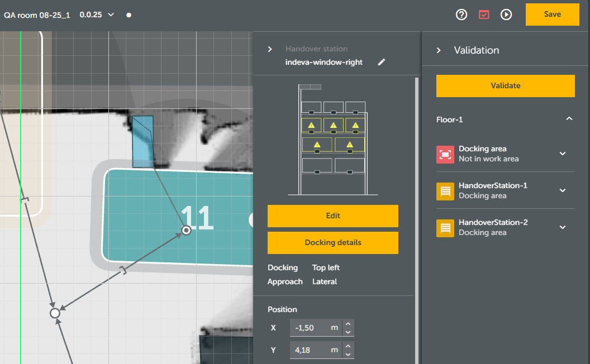Click the white unsaved-changes dot indicator
Image resolution: width=590 pixels, height=364 pixels.
129,15
